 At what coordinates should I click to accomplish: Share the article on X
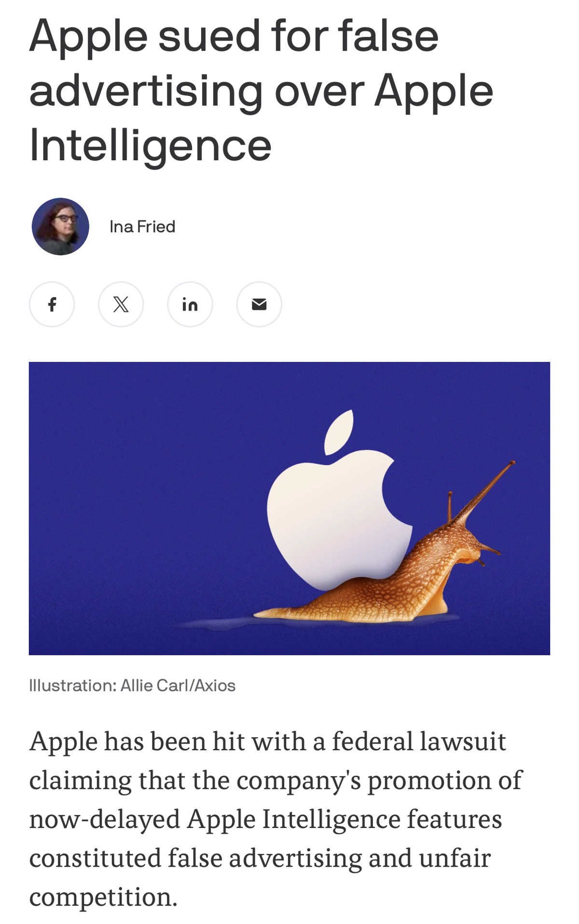(x=121, y=304)
